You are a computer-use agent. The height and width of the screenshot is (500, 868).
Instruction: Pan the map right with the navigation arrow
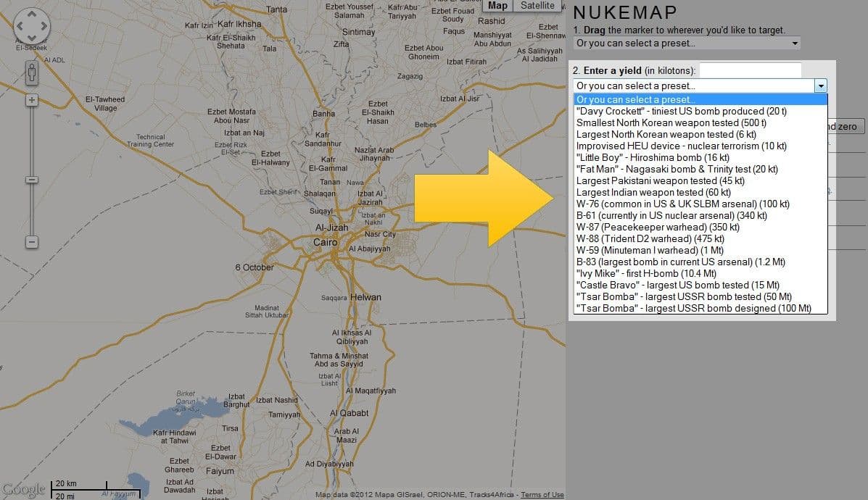44,25
